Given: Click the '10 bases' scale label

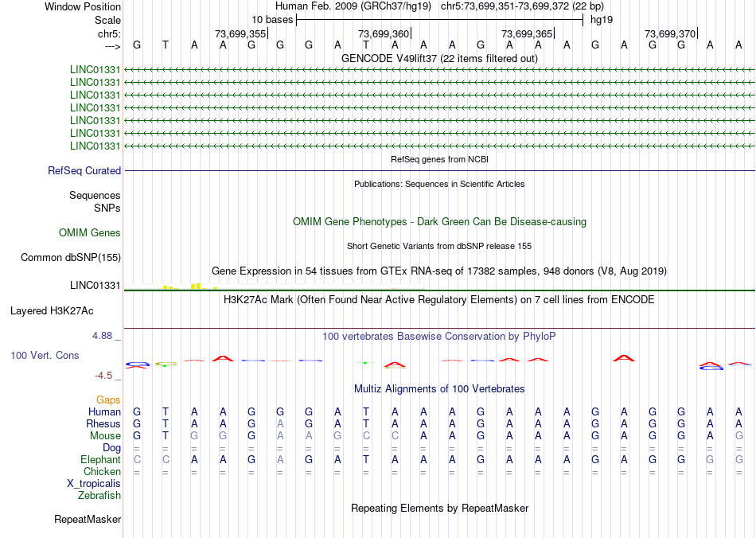Looking at the screenshot, I should tap(272, 20).
